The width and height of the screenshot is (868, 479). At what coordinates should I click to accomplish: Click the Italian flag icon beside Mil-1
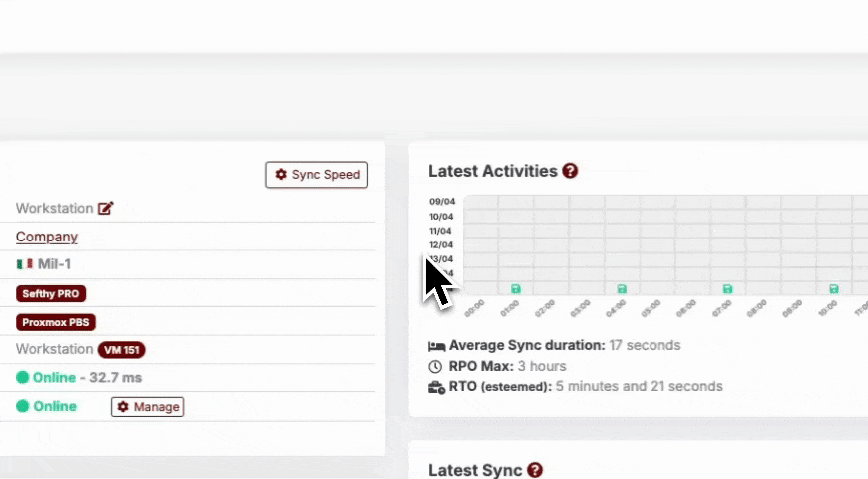coord(24,264)
